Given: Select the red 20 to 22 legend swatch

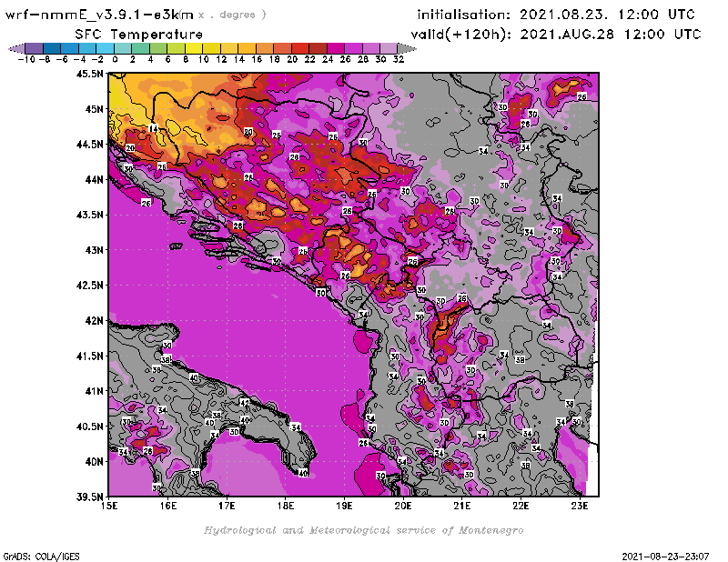Looking at the screenshot, I should [300, 48].
